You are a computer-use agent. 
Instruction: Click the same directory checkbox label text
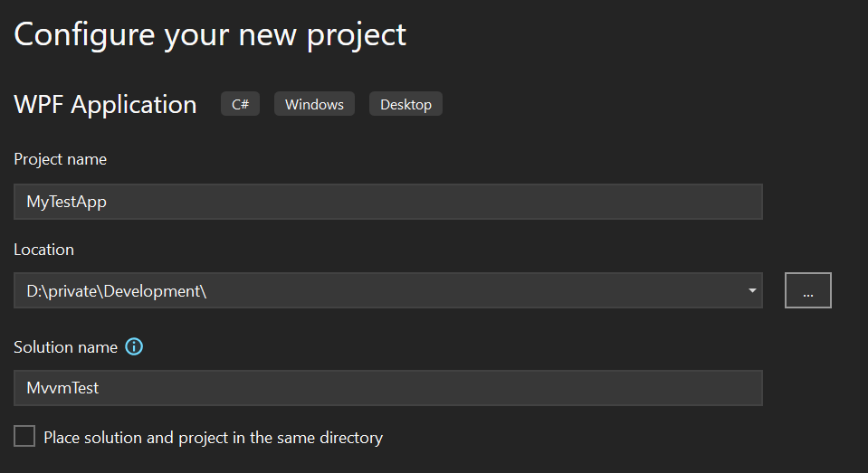pos(213,438)
